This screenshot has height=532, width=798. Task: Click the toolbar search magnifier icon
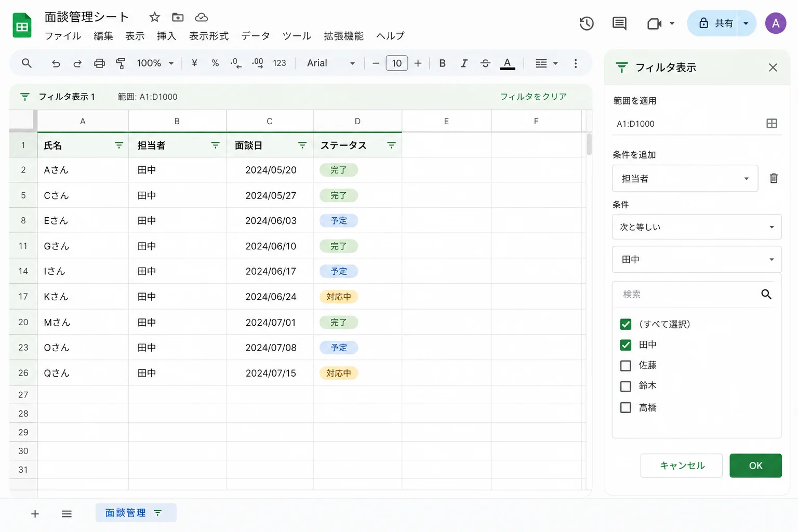[x=26, y=63]
